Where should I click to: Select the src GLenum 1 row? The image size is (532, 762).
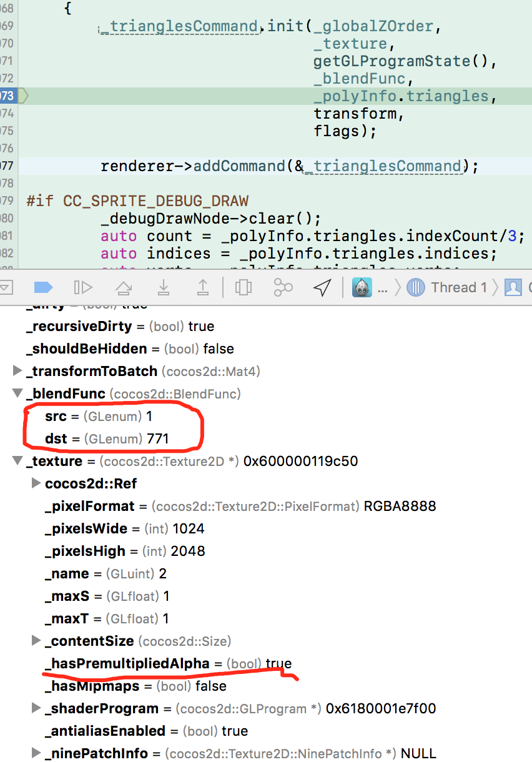[x=266, y=416]
